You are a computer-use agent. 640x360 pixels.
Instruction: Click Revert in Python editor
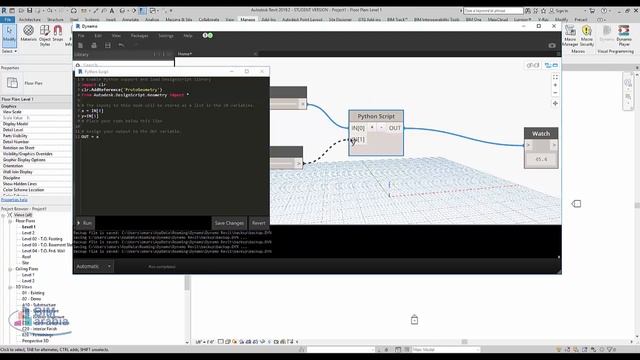(x=259, y=223)
